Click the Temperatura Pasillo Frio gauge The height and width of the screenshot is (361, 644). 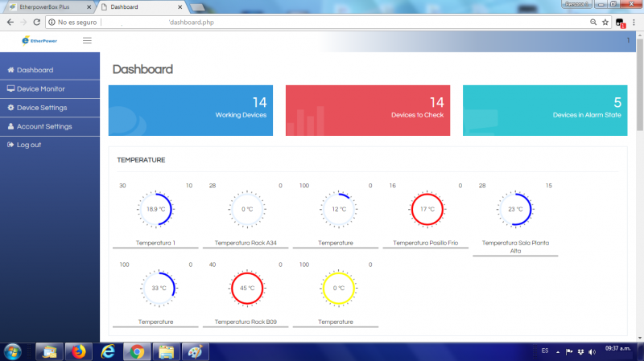click(427, 209)
